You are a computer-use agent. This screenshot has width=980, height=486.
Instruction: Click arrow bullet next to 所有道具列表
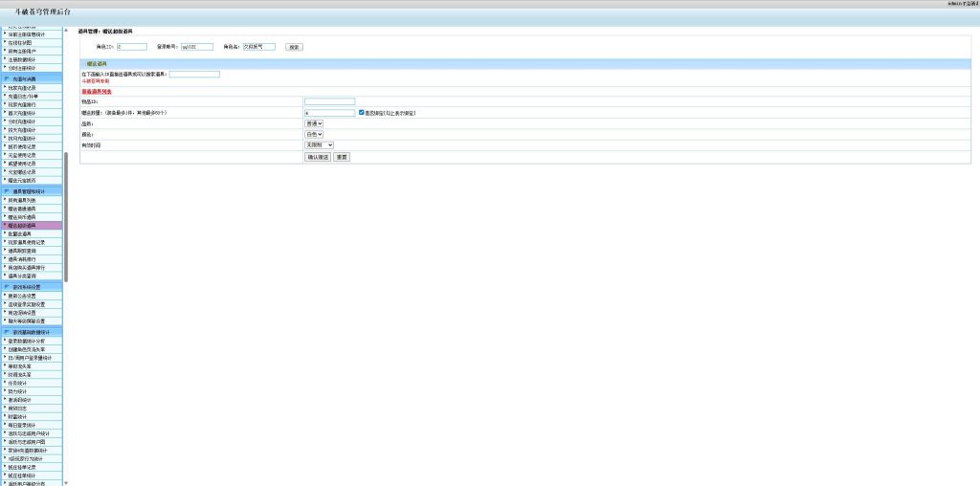point(4,200)
